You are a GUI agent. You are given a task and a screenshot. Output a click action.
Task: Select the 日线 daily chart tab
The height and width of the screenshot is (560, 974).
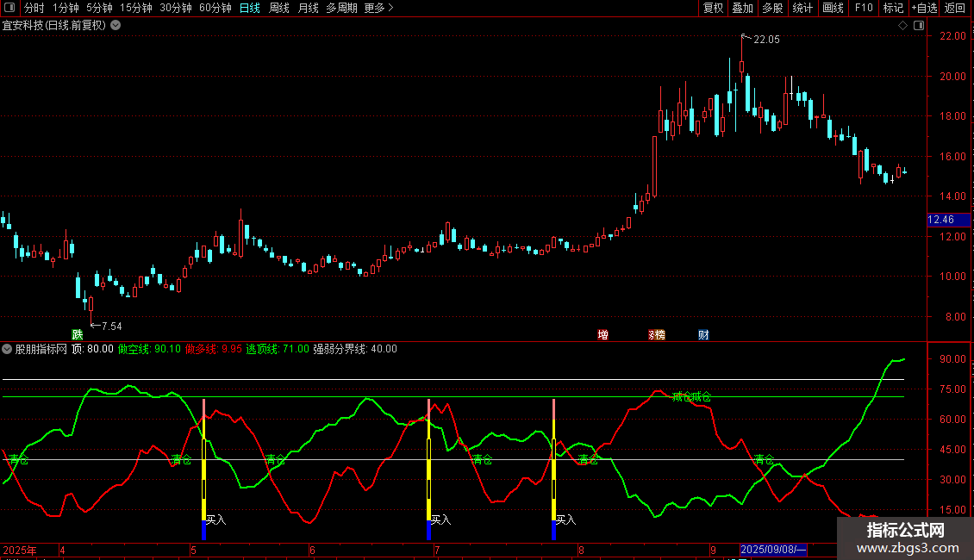(250, 8)
